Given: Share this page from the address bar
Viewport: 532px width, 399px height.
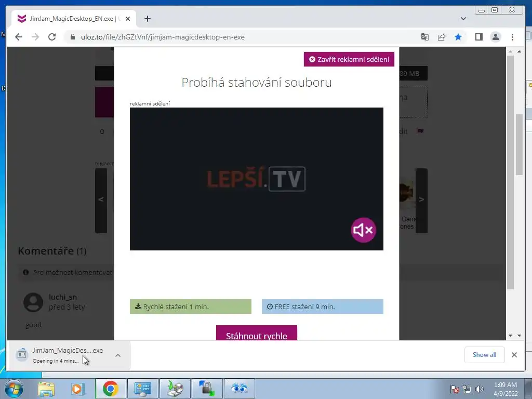Looking at the screenshot, I should pos(442,37).
